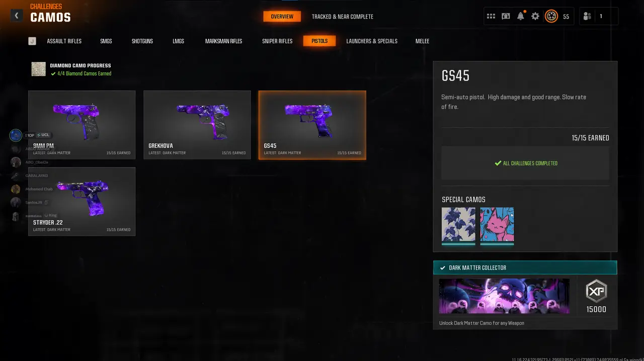Click the camera icon beside the bell

click(506, 16)
